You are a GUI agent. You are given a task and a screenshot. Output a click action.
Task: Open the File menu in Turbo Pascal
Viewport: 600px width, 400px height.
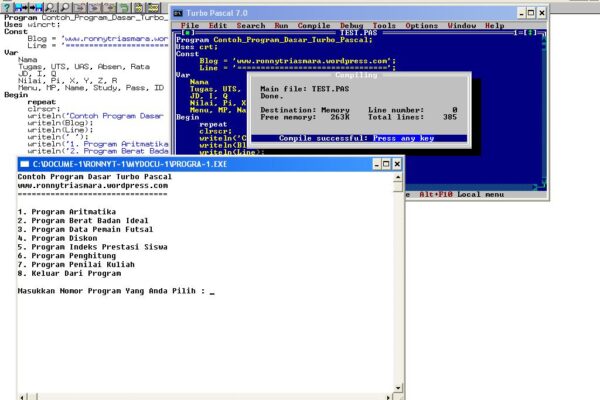point(190,25)
